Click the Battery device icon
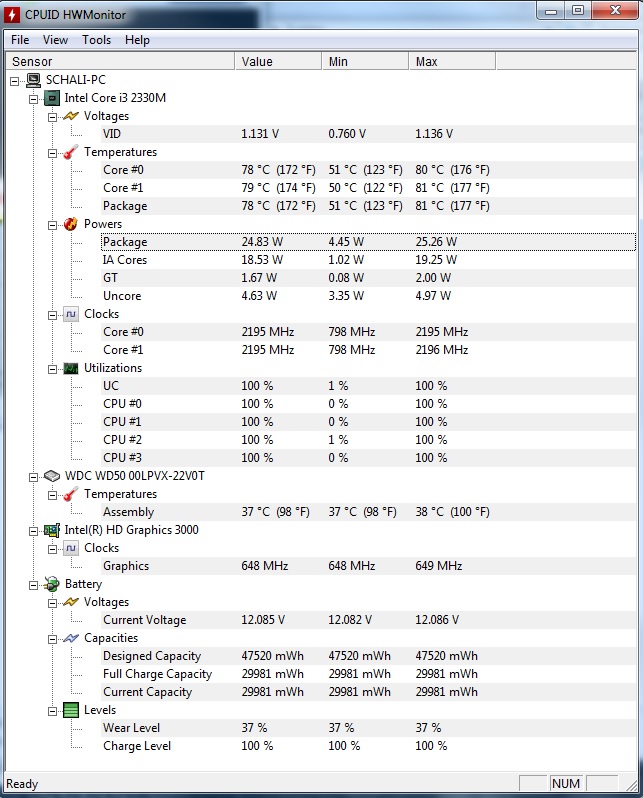Viewport: 643px width, 798px height. coord(52,584)
